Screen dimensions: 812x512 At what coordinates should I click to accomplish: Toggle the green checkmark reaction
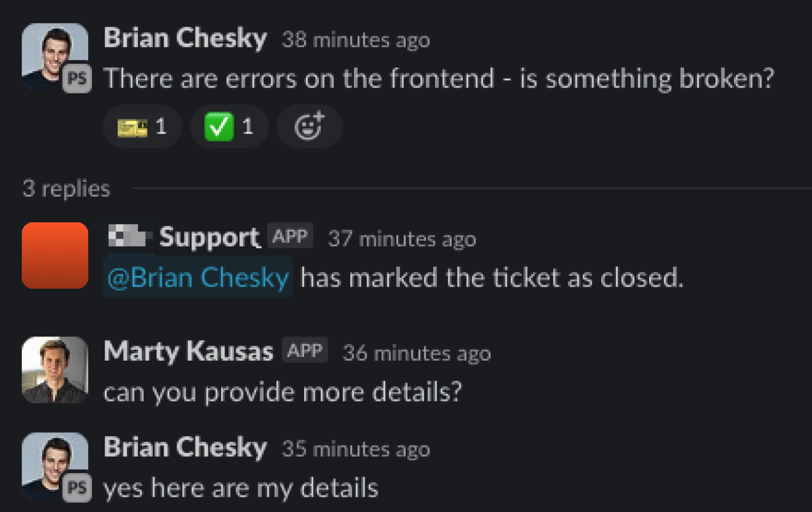[x=229, y=127]
